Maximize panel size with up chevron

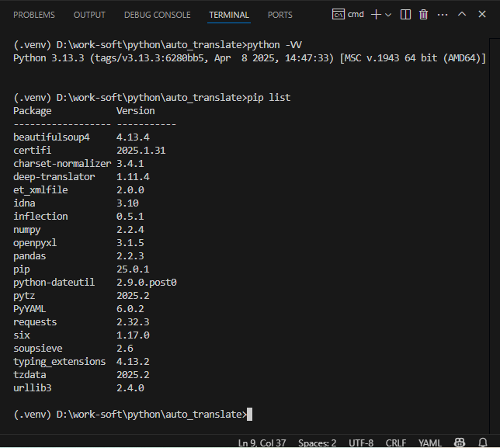462,14
